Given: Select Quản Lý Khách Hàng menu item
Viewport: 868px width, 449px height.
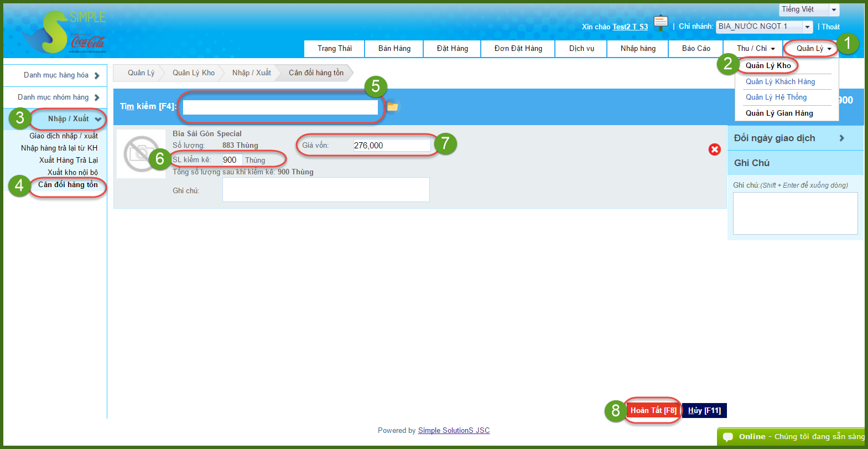Looking at the screenshot, I should (780, 82).
